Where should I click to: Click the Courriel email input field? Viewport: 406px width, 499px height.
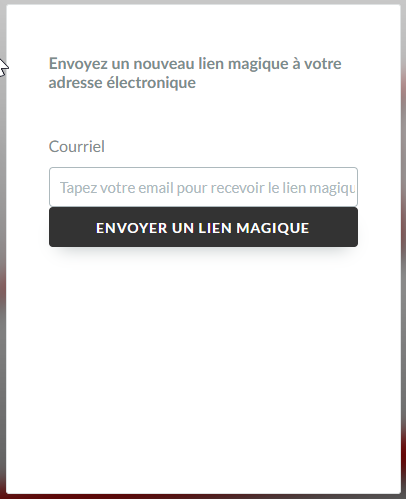pos(203,187)
